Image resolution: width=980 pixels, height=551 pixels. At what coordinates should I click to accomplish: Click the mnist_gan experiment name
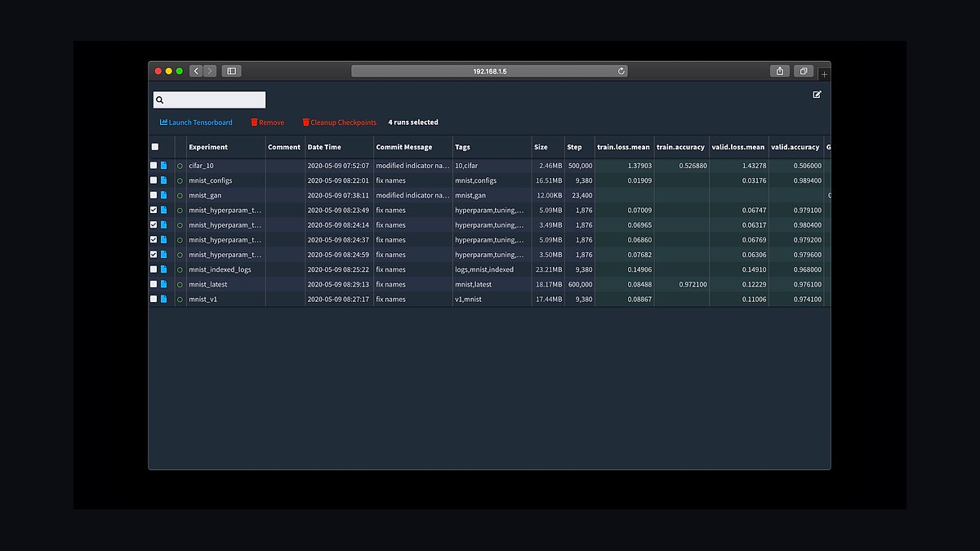click(x=205, y=195)
